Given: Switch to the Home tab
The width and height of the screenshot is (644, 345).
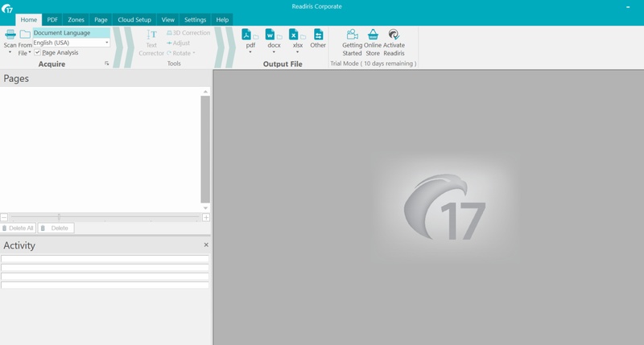Looking at the screenshot, I should click(29, 19).
